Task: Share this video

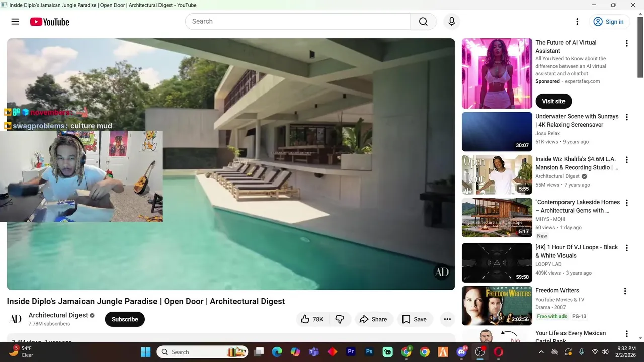Action: pyautogui.click(x=373, y=319)
